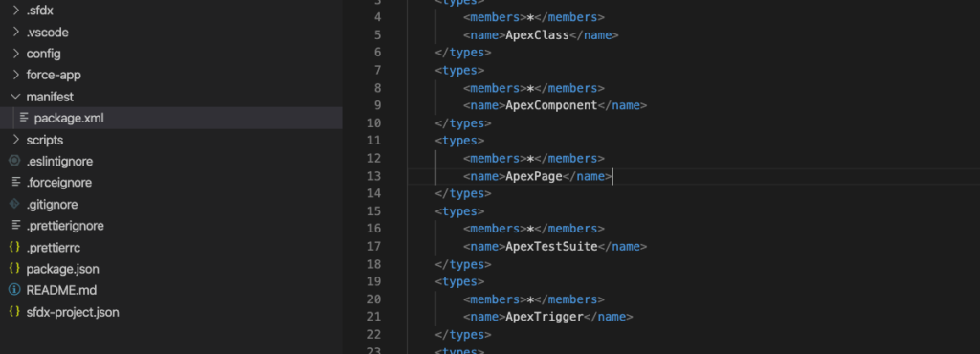The image size is (980, 354).
Task: Click the ApexTestSuite name in editor
Action: [x=551, y=246]
